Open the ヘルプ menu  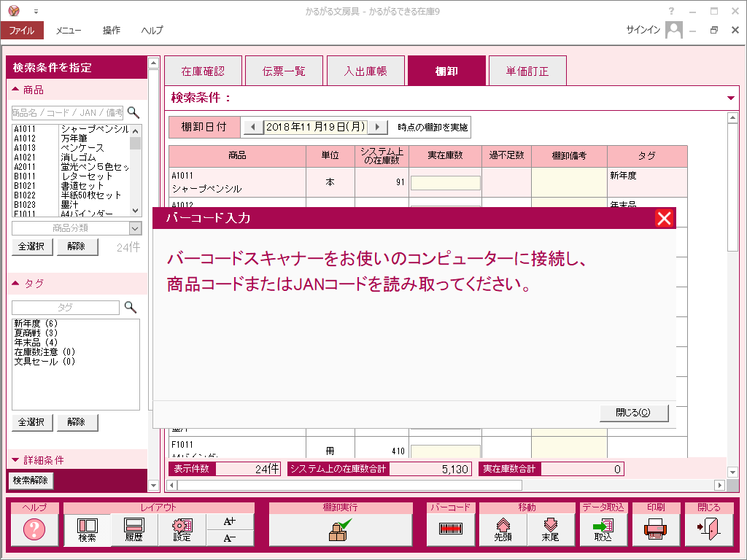pyautogui.click(x=152, y=30)
